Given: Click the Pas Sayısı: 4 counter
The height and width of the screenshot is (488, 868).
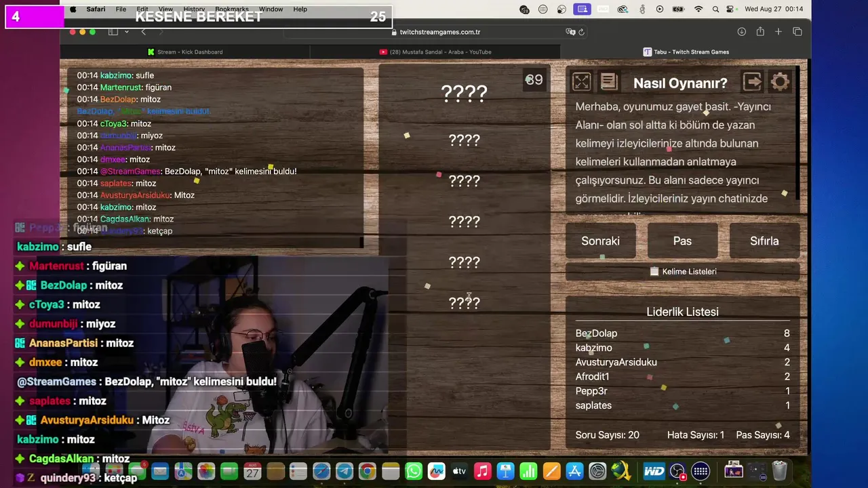Looking at the screenshot, I should pyautogui.click(x=763, y=435).
